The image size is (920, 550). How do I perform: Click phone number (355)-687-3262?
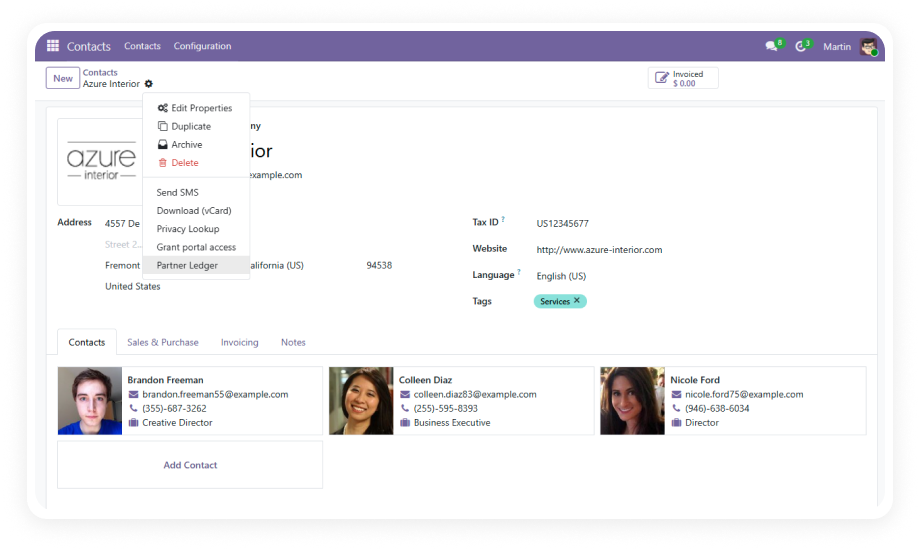(x=174, y=409)
